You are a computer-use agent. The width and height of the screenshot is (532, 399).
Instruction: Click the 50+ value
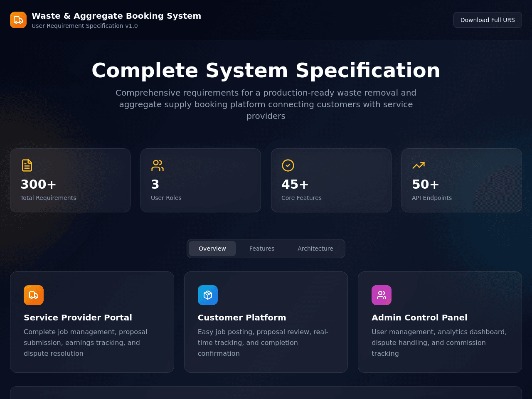tap(426, 184)
